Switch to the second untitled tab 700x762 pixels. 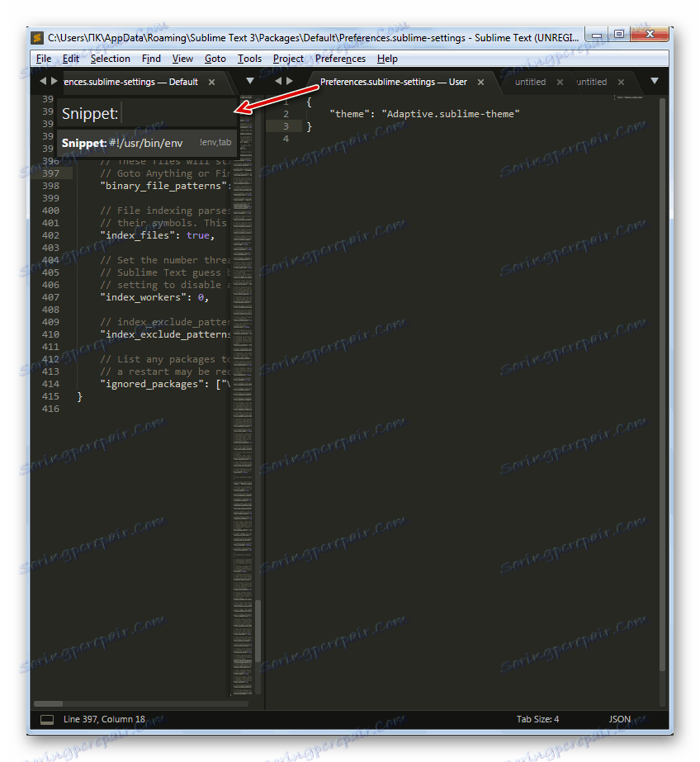point(592,82)
